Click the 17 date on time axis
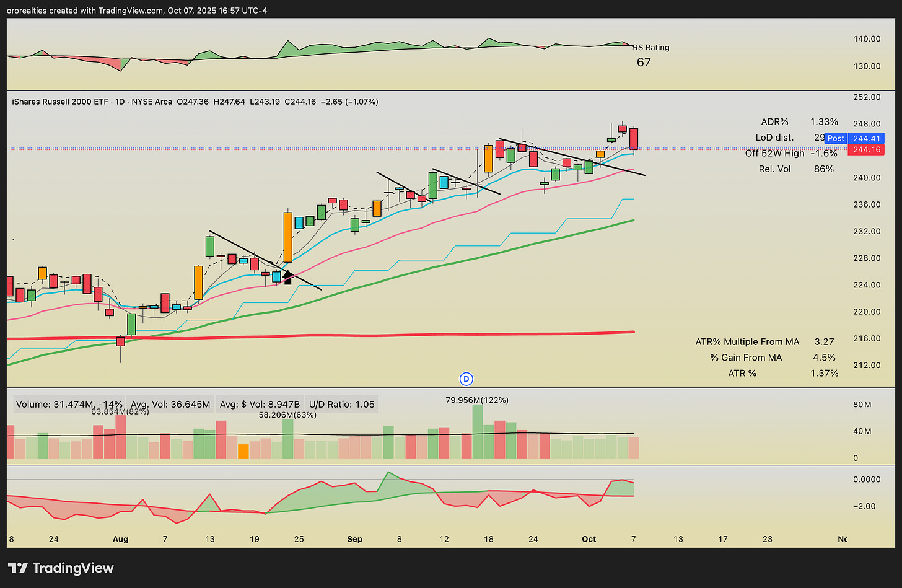 pos(723,539)
